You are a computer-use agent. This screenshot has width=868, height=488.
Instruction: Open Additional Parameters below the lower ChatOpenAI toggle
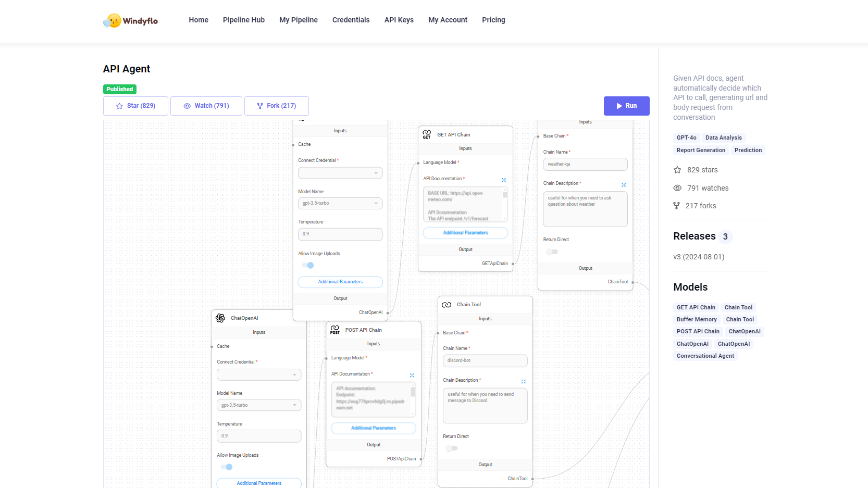click(x=259, y=483)
